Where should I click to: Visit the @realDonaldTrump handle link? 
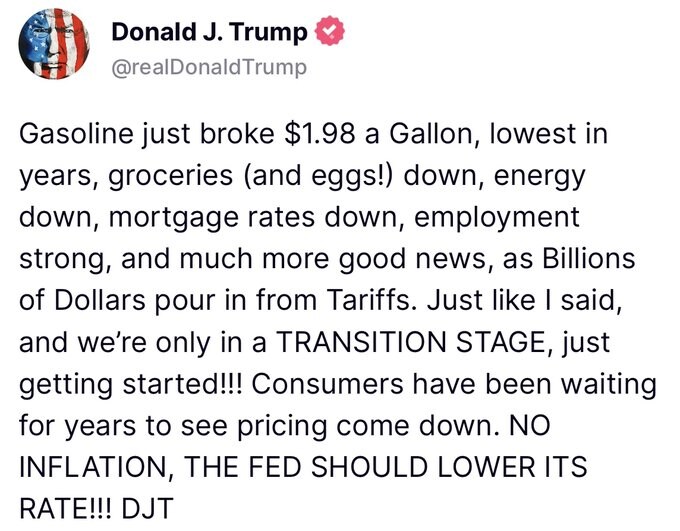click(209, 67)
